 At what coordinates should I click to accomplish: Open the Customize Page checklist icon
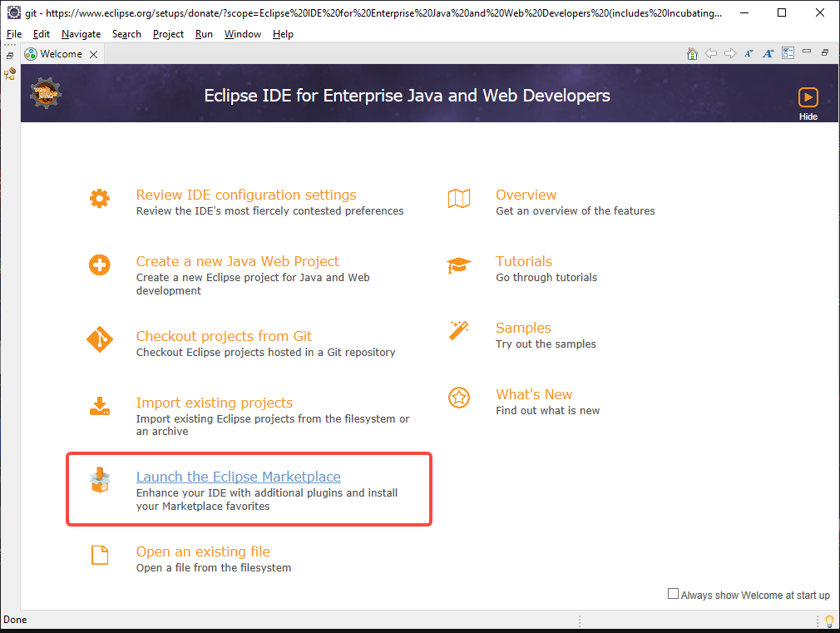(x=788, y=53)
